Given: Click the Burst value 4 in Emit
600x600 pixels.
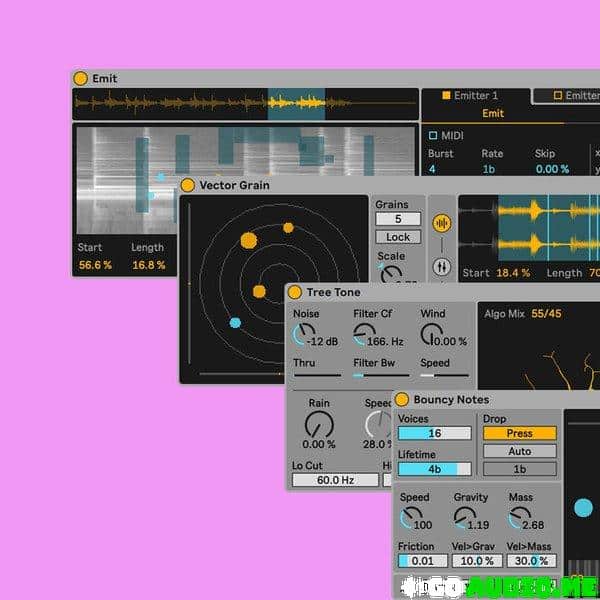Looking at the screenshot, I should pyautogui.click(x=432, y=169).
